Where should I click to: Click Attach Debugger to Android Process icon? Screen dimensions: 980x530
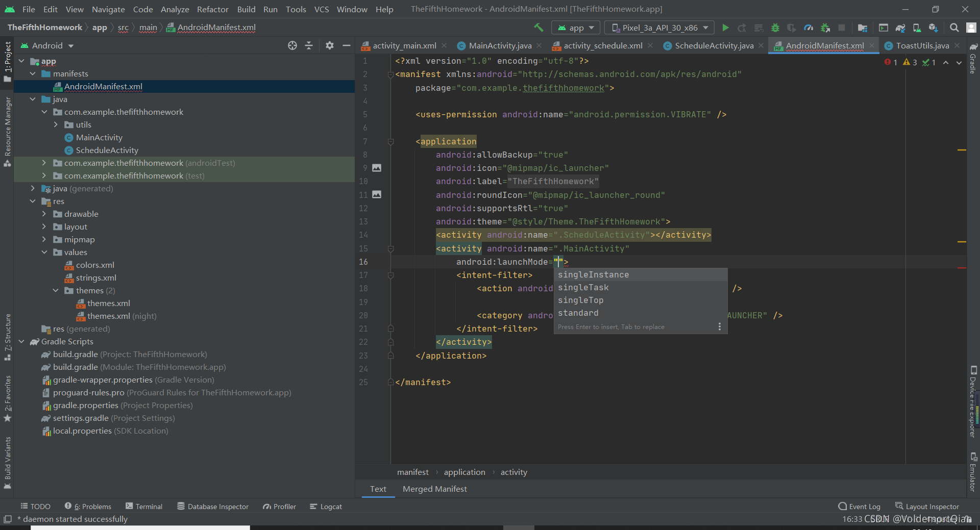coord(825,28)
